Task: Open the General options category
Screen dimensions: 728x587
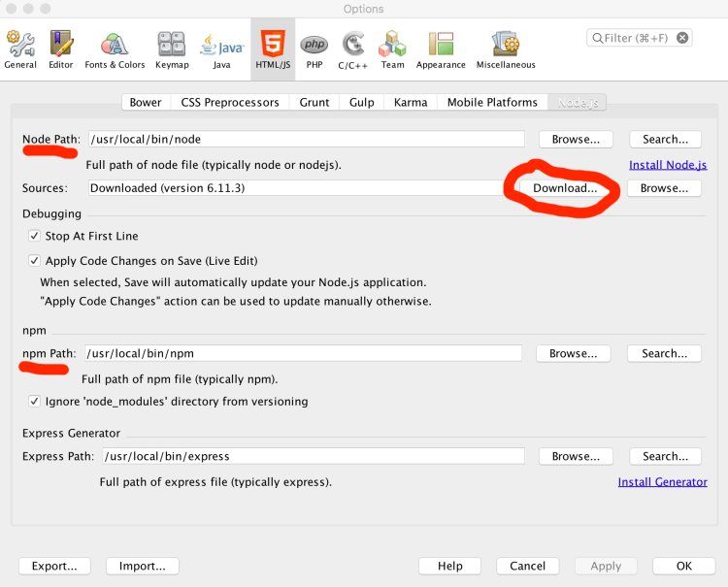Action: pyautogui.click(x=20, y=49)
